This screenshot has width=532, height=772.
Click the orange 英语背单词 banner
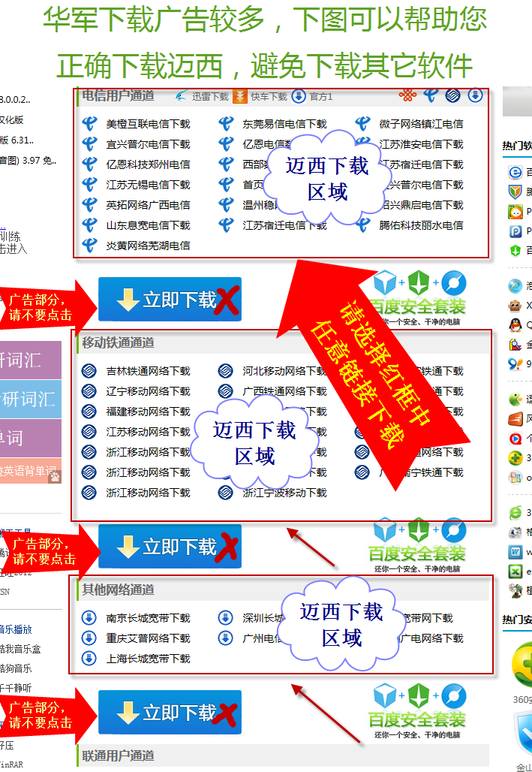31,471
